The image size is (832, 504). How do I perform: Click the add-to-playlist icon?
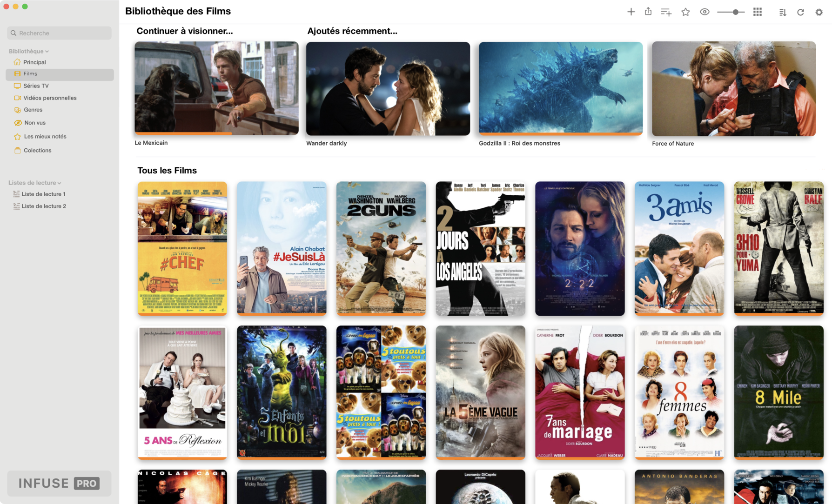(666, 12)
